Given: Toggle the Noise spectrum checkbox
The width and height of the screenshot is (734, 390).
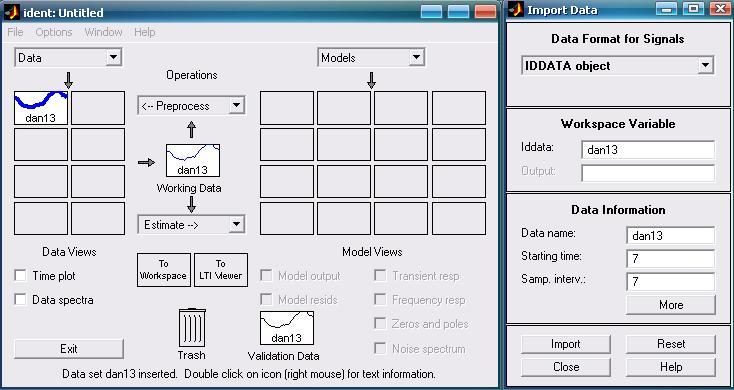Looking at the screenshot, I should [x=380, y=348].
